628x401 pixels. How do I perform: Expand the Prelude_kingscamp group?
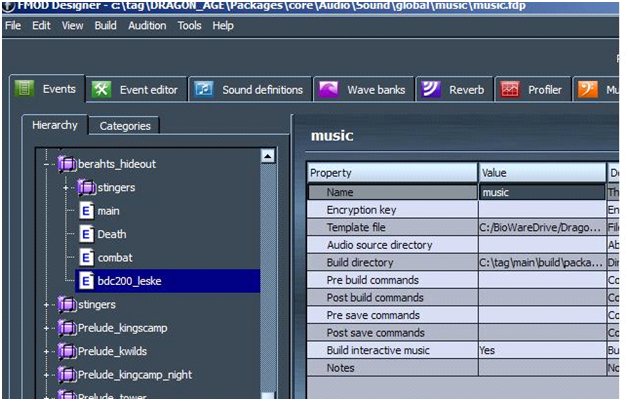[48, 328]
